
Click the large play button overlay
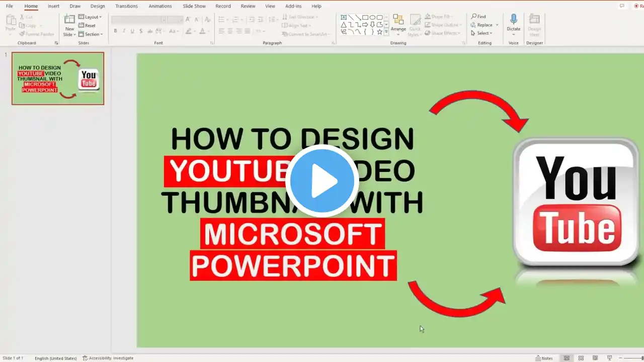click(x=322, y=180)
